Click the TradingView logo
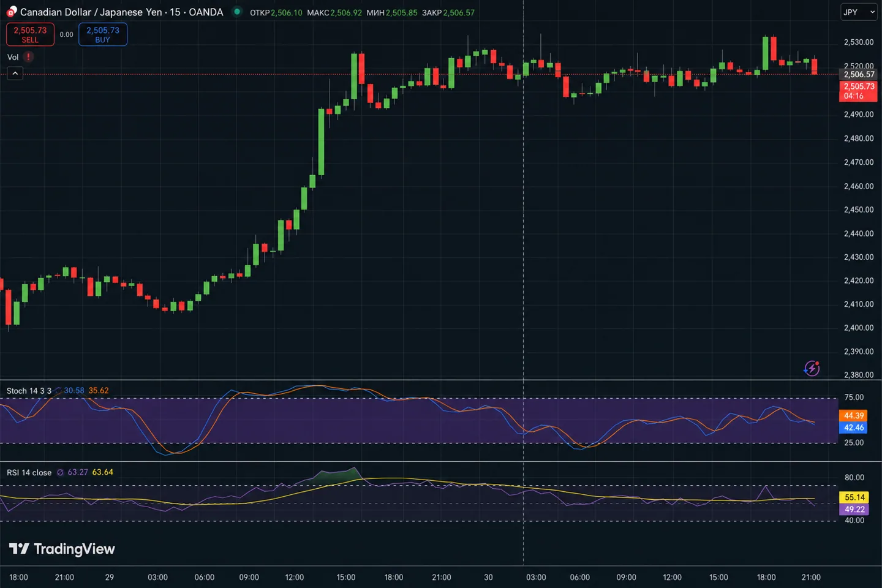Viewport: 882px width, 588px height. (x=62, y=549)
